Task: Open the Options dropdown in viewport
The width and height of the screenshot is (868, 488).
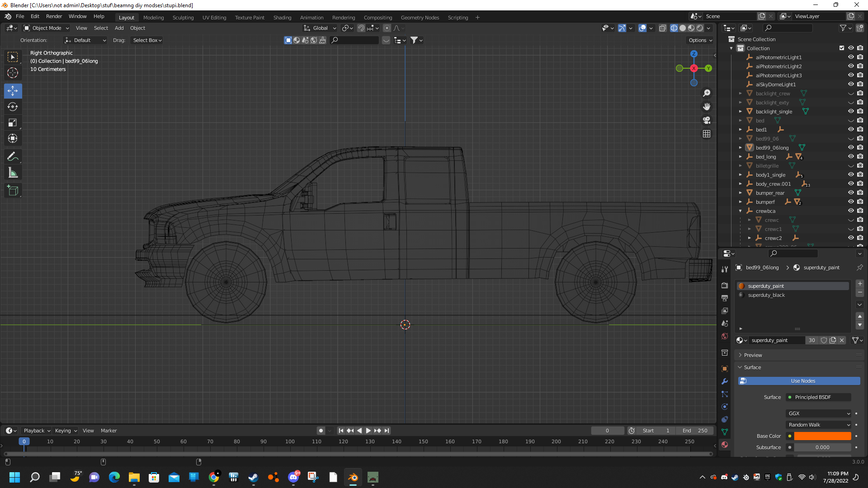Action: [700, 40]
